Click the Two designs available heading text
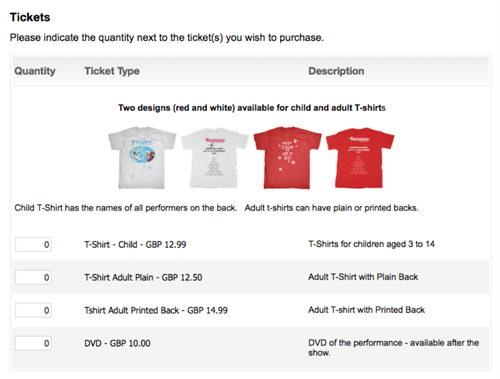 pos(252,108)
